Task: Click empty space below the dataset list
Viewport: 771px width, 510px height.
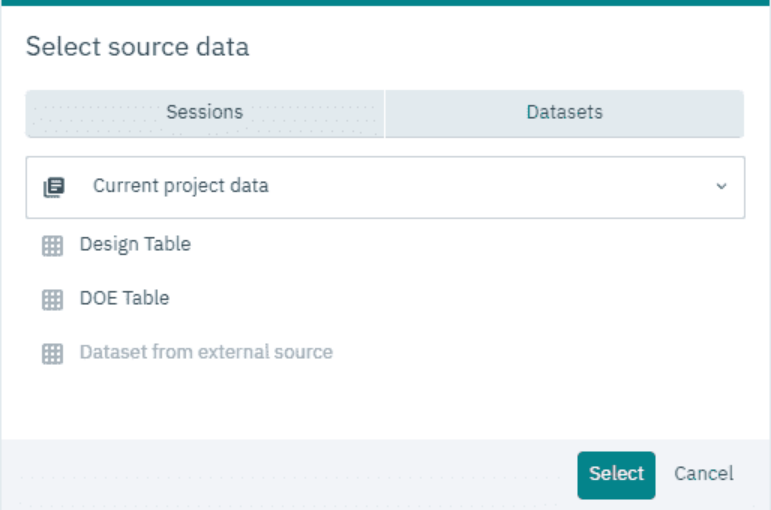Action: pos(386,403)
